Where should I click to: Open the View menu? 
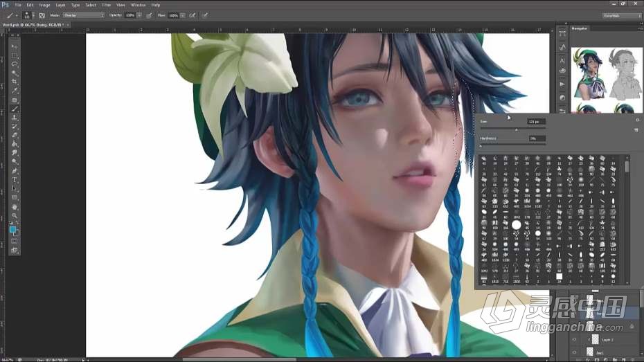click(120, 5)
